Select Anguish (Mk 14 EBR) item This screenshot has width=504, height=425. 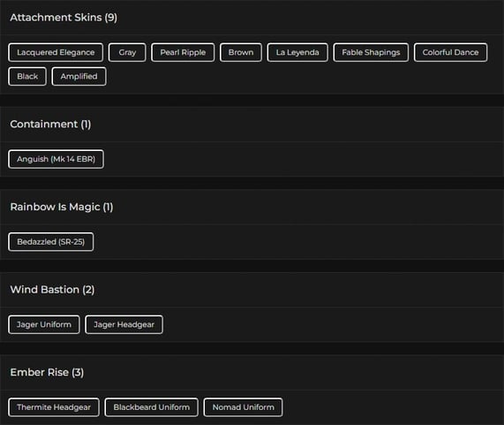(56, 159)
